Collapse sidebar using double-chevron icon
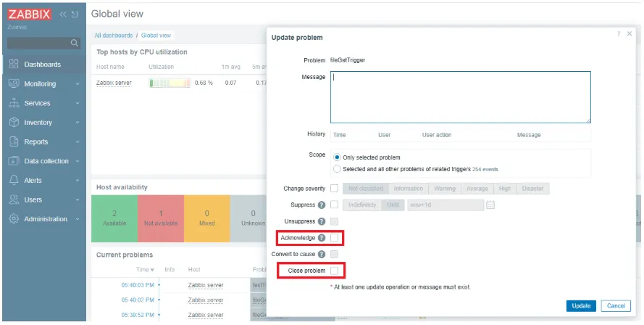This screenshot has height=325, width=644. coord(63,15)
